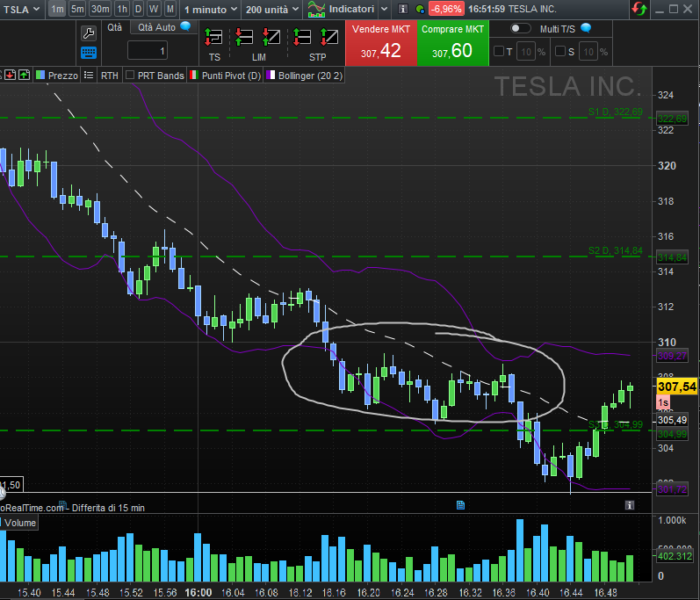This screenshot has width=700, height=600.
Task: Pick the first STP stop order icon
Action: pos(302,37)
